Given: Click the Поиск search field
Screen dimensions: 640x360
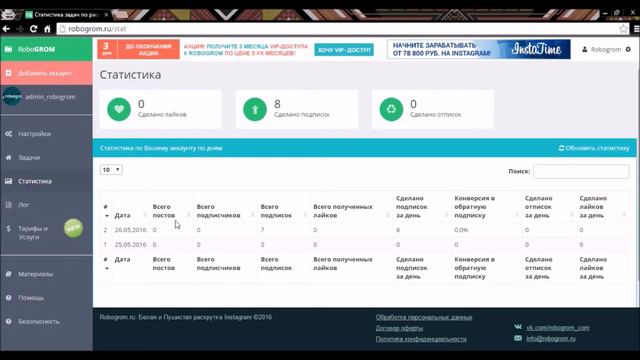Looking at the screenshot, I should (581, 171).
